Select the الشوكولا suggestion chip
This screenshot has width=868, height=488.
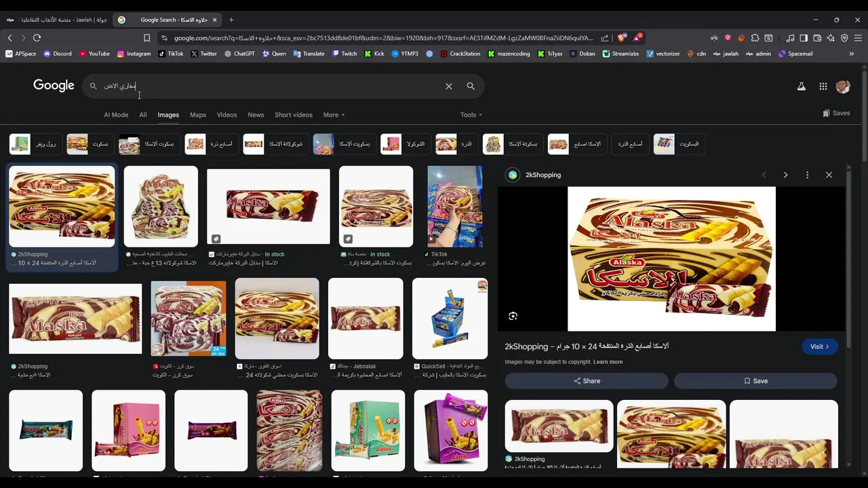[x=405, y=144]
